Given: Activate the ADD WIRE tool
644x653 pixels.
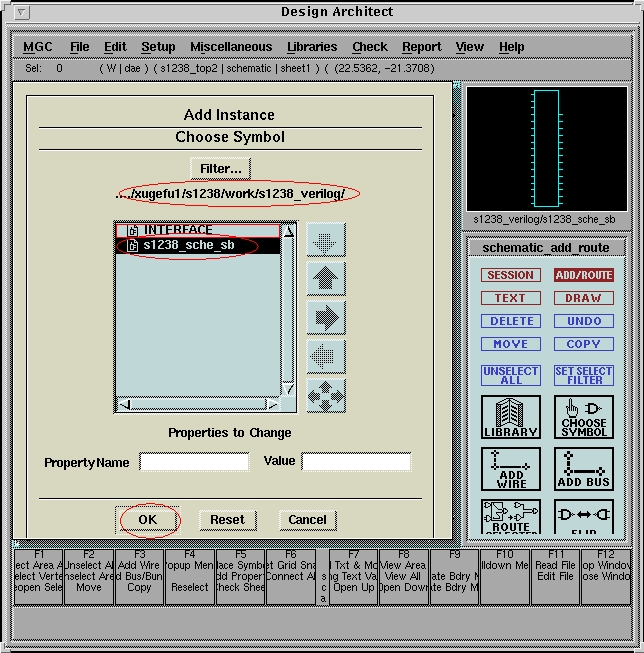Looking at the screenshot, I should point(511,468).
